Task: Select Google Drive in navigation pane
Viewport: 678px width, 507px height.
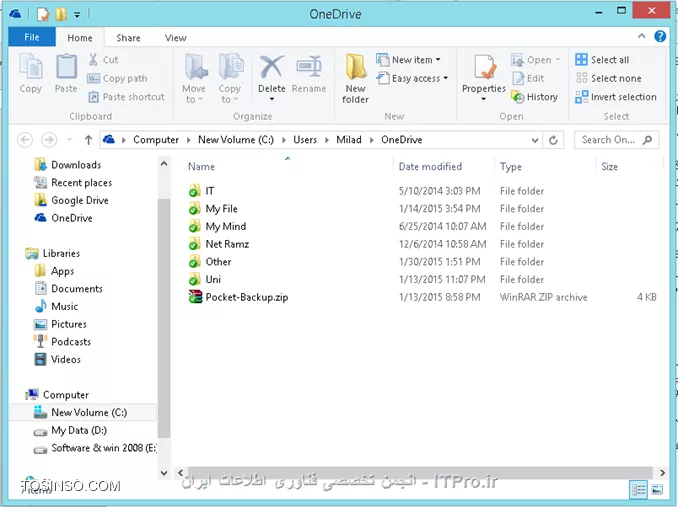Action: tap(71, 200)
